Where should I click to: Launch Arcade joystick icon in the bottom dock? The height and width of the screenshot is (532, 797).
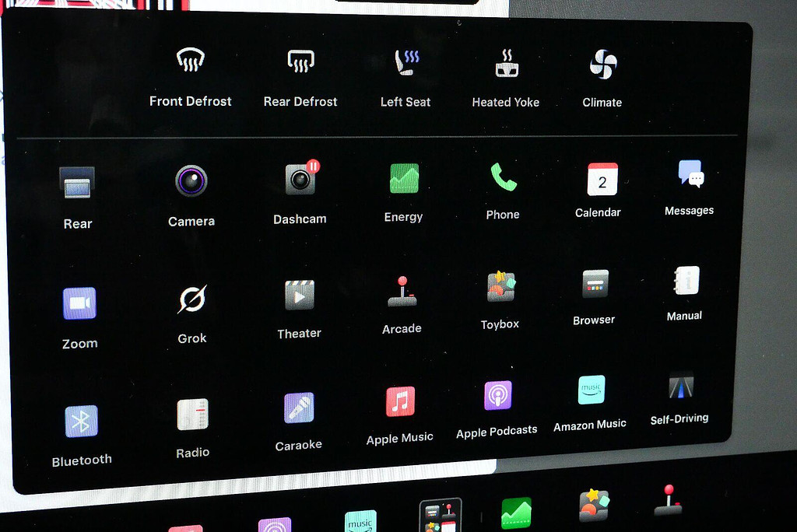669,500
